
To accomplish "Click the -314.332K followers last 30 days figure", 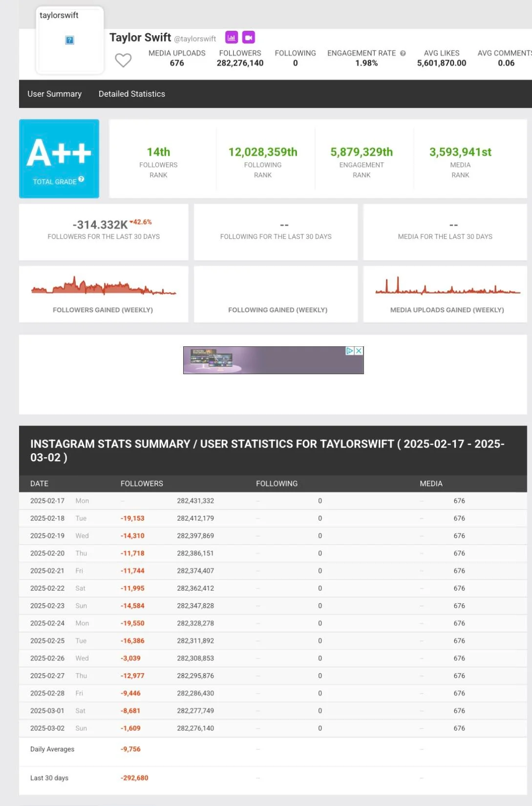I will [100, 225].
